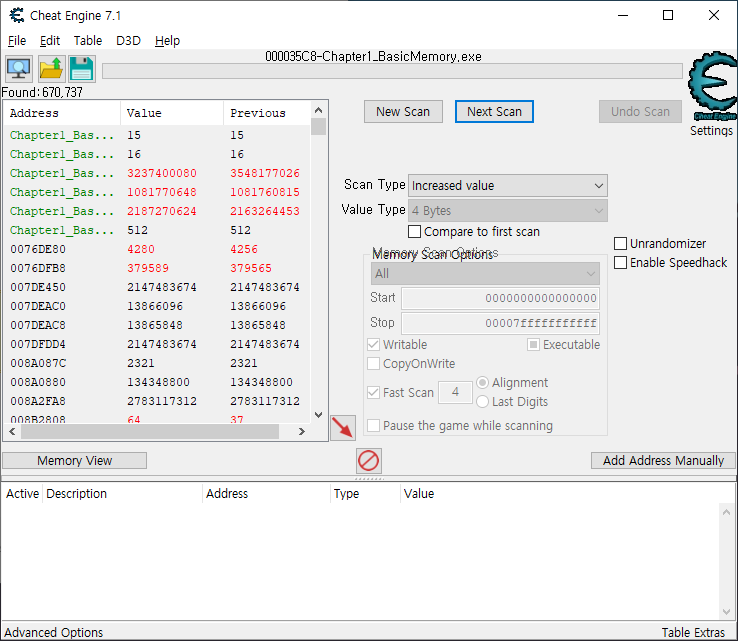Sort results by Value column header

pos(172,113)
